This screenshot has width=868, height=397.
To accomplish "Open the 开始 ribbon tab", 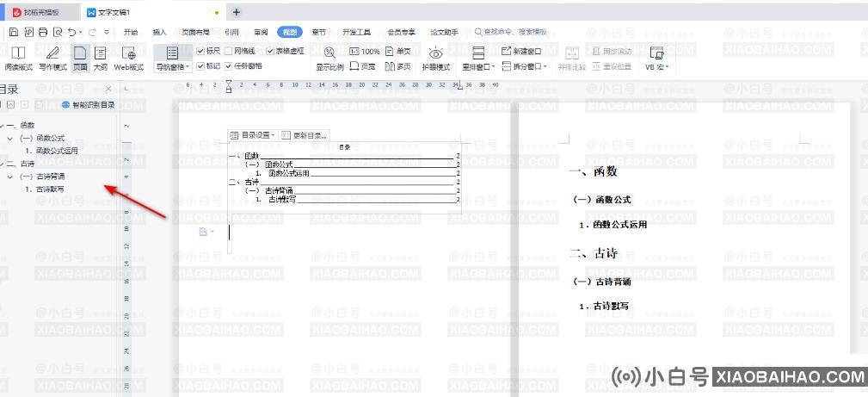I will point(131,32).
